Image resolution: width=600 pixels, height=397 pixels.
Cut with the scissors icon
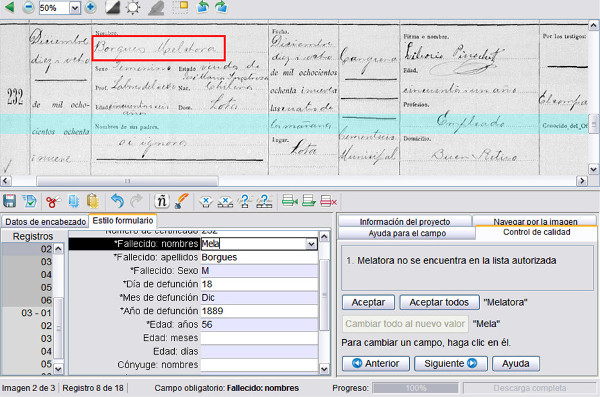click(53, 201)
